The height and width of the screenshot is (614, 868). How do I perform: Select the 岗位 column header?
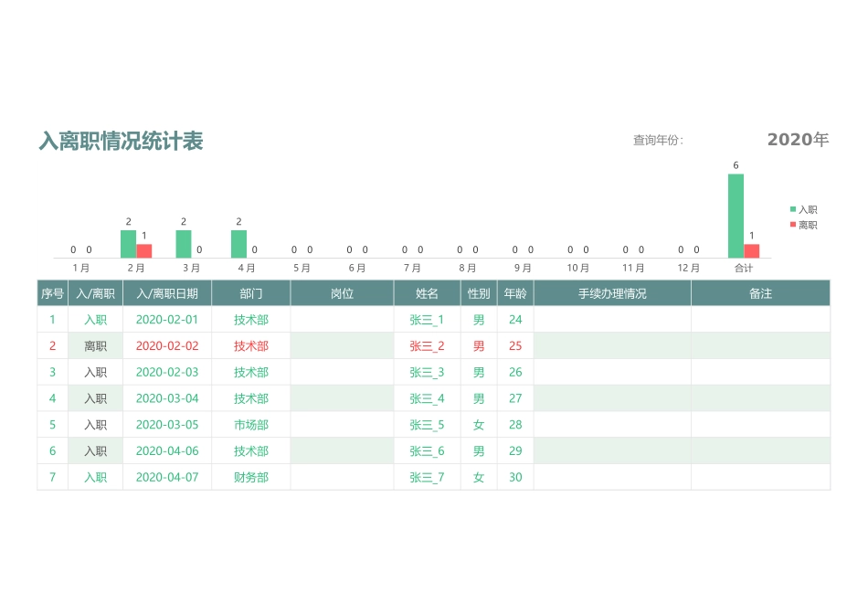342,292
